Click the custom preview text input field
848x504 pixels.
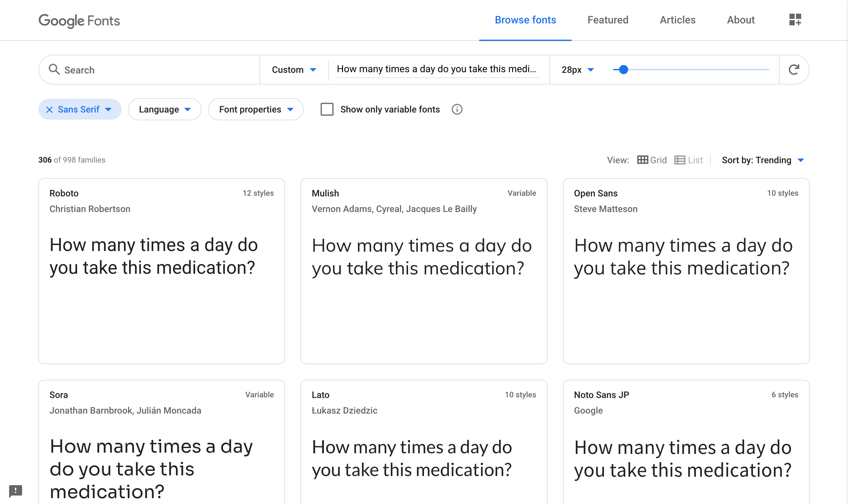pos(437,69)
